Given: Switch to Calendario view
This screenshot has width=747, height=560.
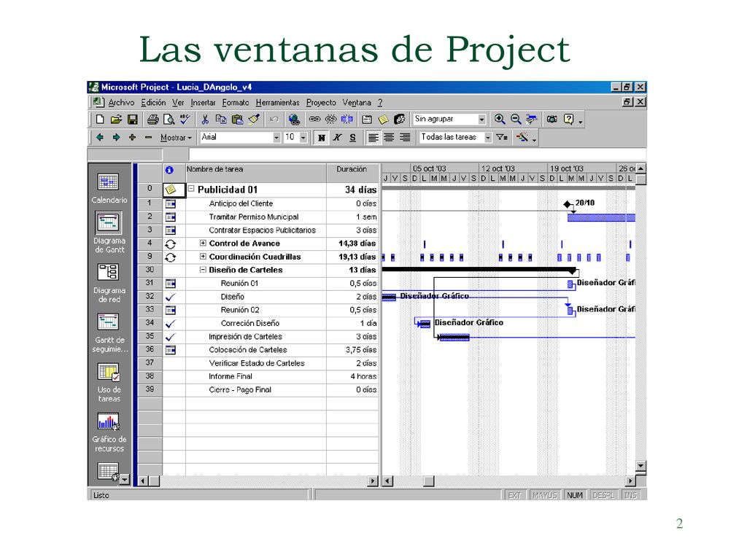Looking at the screenshot, I should pos(109,189).
